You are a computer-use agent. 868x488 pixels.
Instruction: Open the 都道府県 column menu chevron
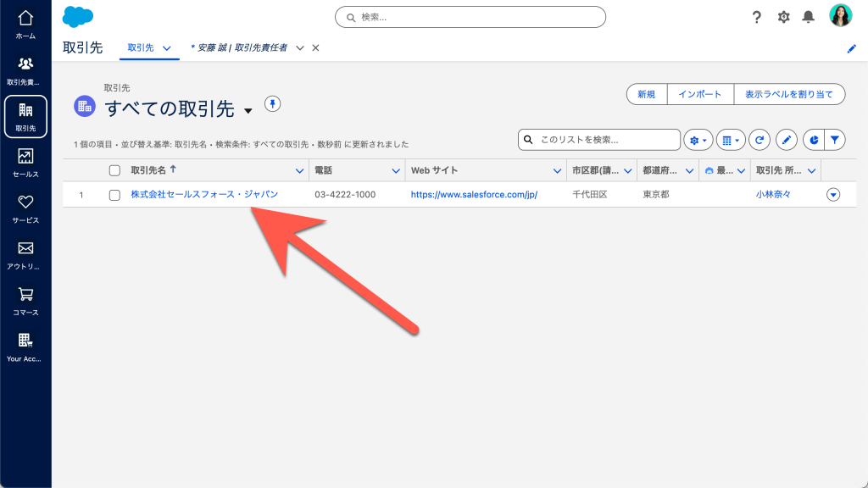pos(689,171)
